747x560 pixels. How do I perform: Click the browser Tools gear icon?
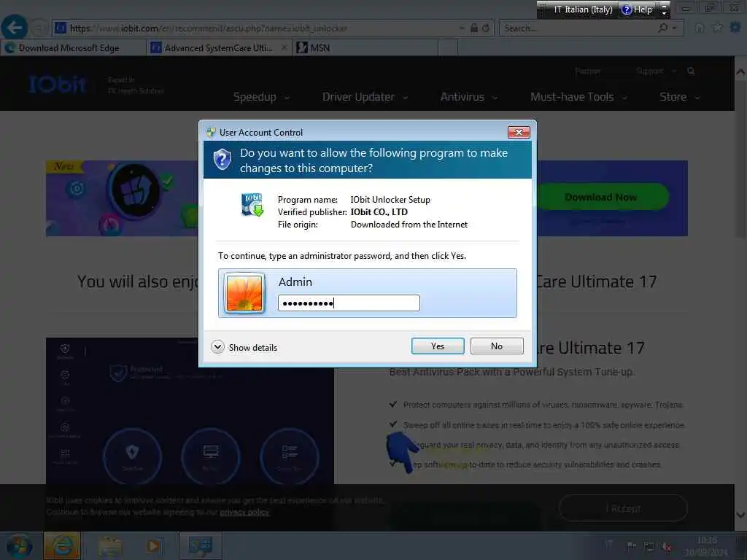coord(735,28)
